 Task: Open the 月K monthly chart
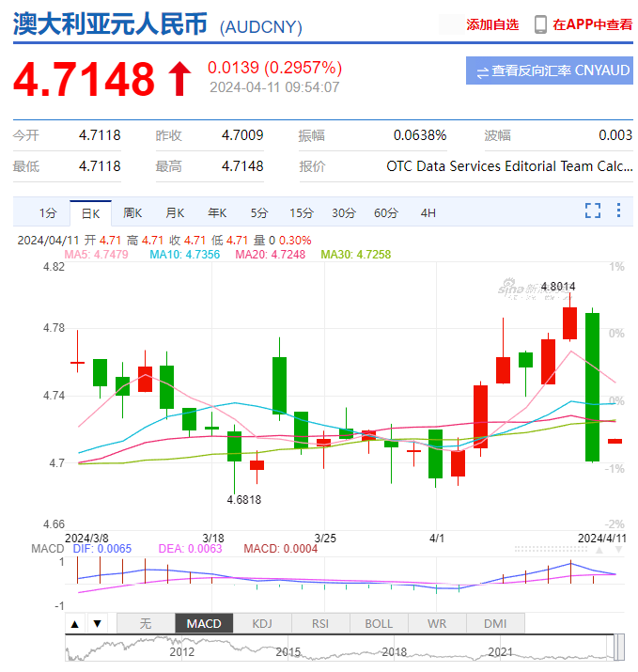tap(175, 212)
